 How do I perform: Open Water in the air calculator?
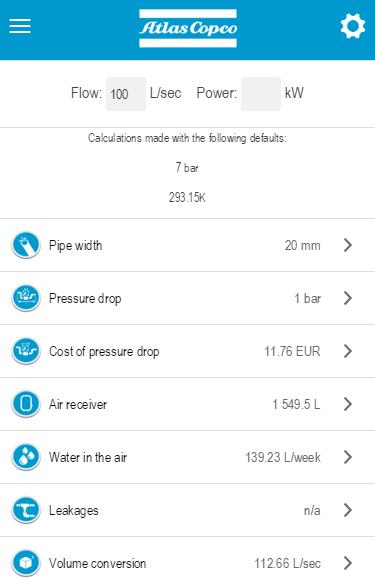pos(188,457)
